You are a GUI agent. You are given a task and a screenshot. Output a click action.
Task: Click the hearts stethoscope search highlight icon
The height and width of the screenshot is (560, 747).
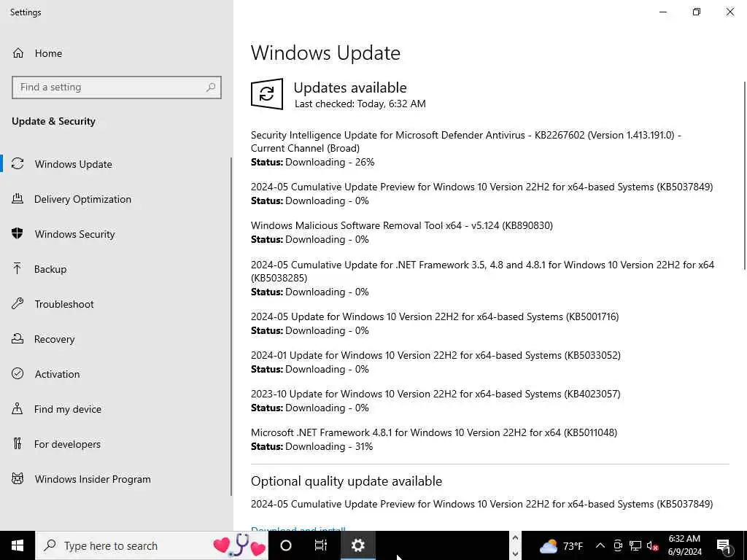tap(239, 545)
